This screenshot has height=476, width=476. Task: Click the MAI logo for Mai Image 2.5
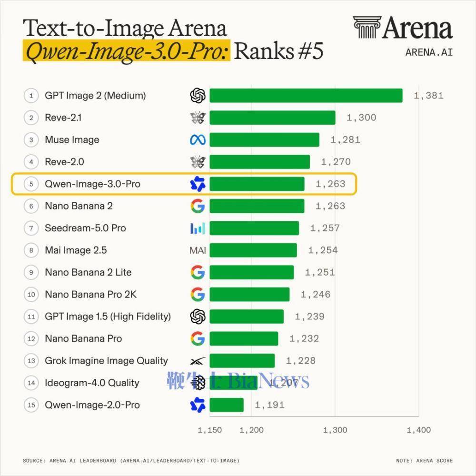click(x=198, y=250)
